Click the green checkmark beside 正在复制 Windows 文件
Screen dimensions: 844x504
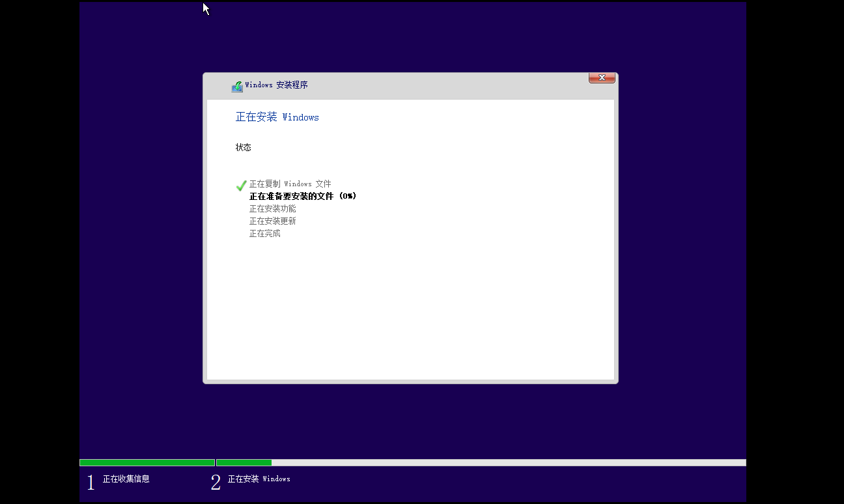pos(241,186)
